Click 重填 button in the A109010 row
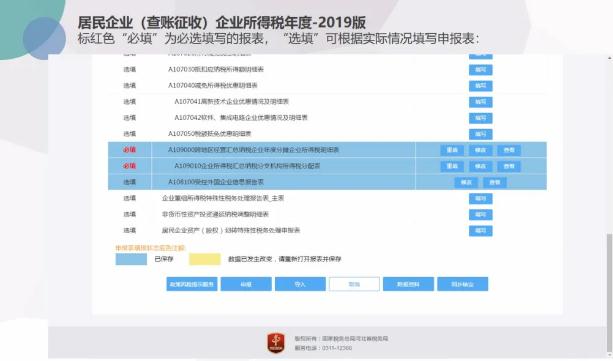Viewport: 613px width, 361px height. pos(452,166)
